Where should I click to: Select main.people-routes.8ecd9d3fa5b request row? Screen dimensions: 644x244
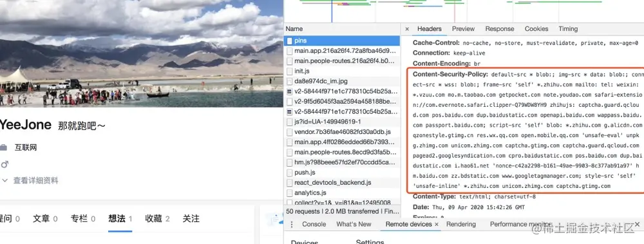click(342, 153)
